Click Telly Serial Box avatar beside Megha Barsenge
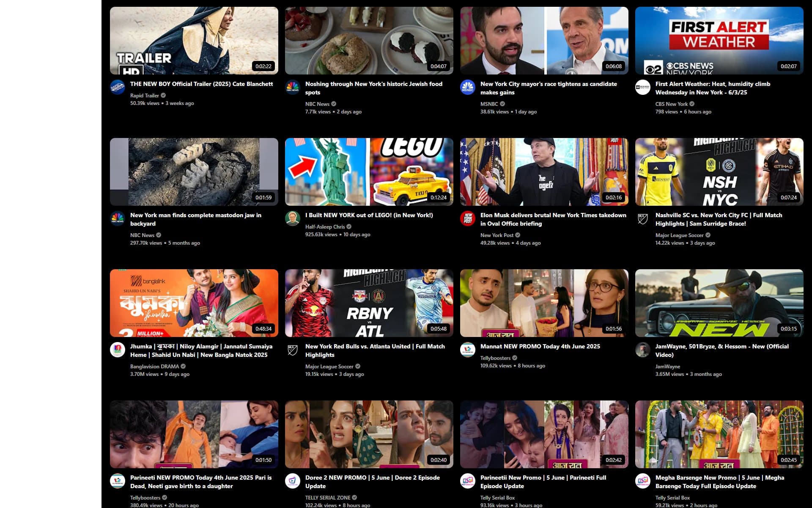This screenshot has height=508, width=812. coord(643,481)
